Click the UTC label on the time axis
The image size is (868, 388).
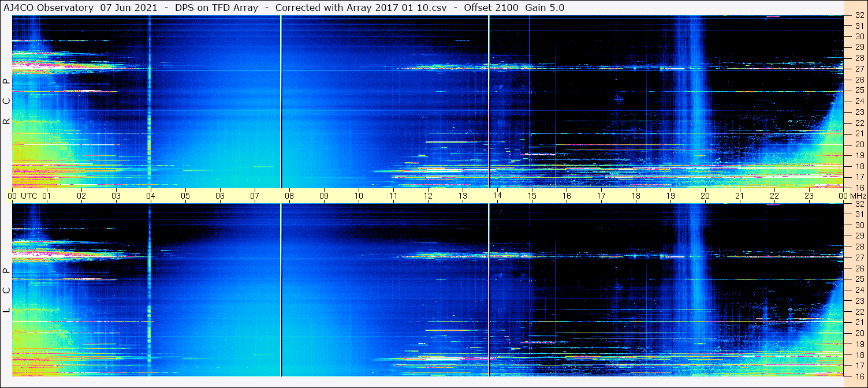tap(29, 196)
